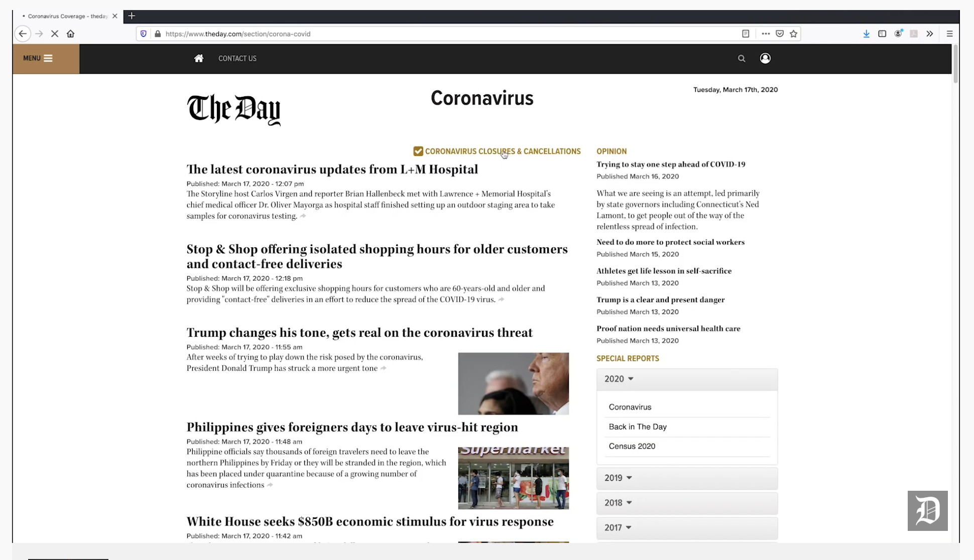Open Census 2020 special report link

pos(632,446)
